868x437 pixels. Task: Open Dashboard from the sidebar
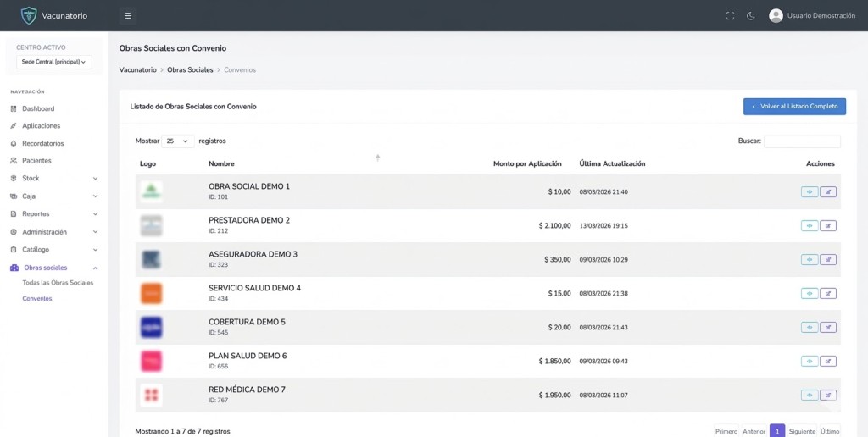click(38, 108)
